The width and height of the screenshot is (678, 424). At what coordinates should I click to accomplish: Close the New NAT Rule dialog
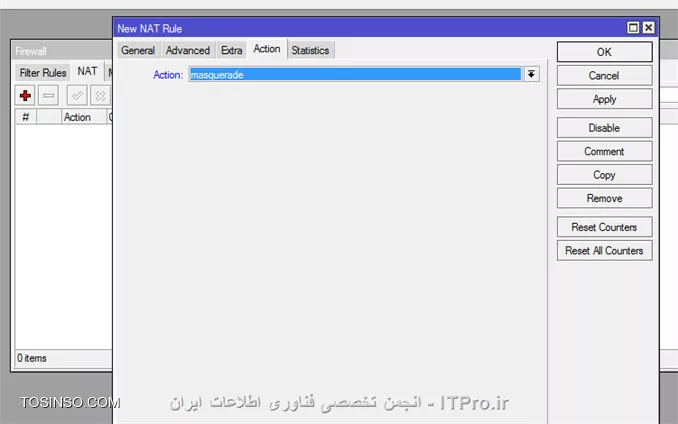[x=648, y=28]
